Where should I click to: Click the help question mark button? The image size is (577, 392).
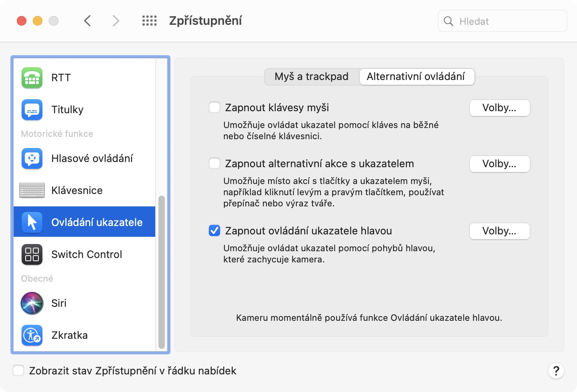point(556,371)
